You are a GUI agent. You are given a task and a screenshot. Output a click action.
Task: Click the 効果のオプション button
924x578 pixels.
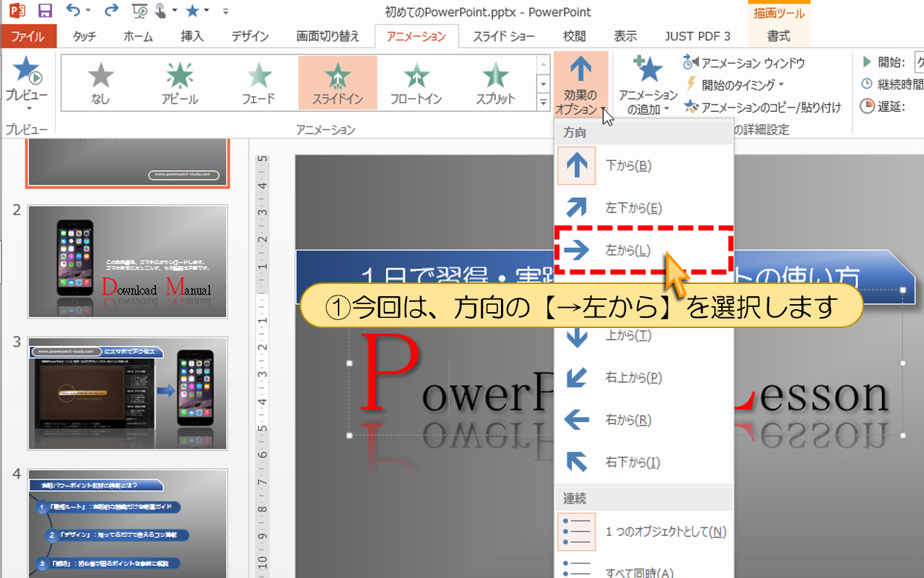tap(581, 83)
